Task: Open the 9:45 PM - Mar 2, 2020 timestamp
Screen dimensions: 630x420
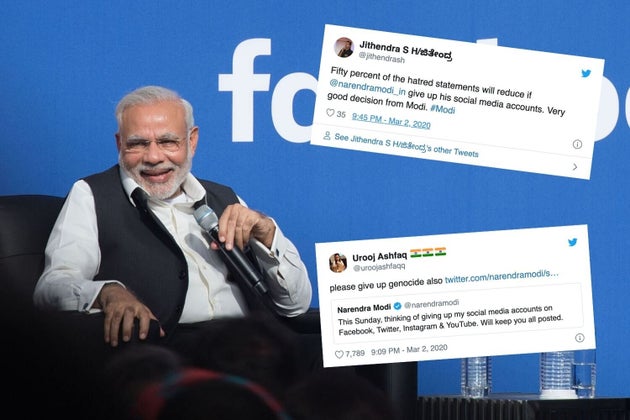Action: click(x=391, y=121)
